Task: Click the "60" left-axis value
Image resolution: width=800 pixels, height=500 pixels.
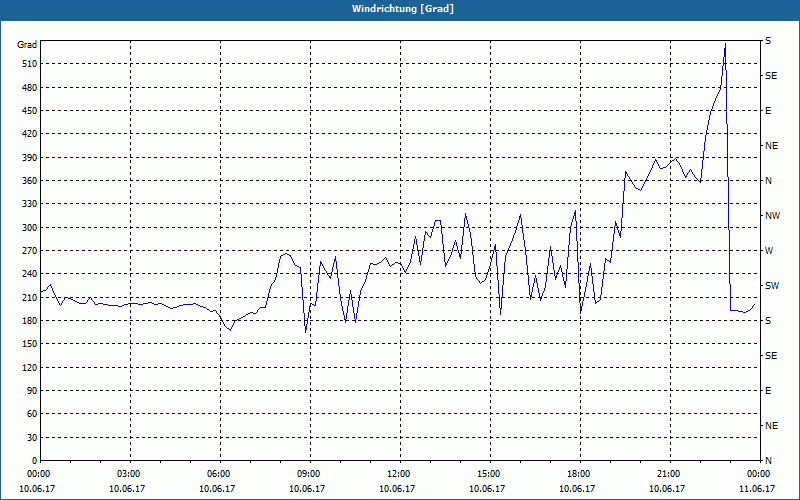Action: (x=32, y=414)
